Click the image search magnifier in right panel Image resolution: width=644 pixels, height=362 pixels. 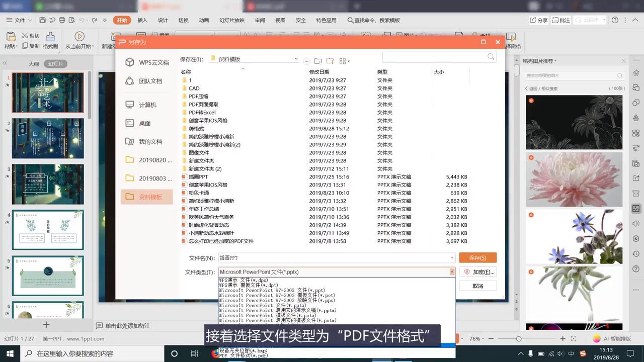pos(620,75)
